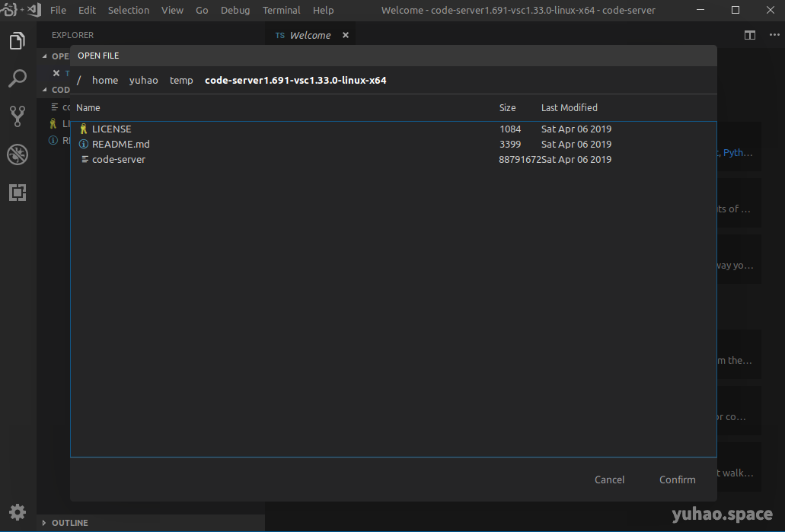Click code-server1.691 folder in breadcrumb
Viewport: 785px width, 532px height.
click(x=295, y=80)
